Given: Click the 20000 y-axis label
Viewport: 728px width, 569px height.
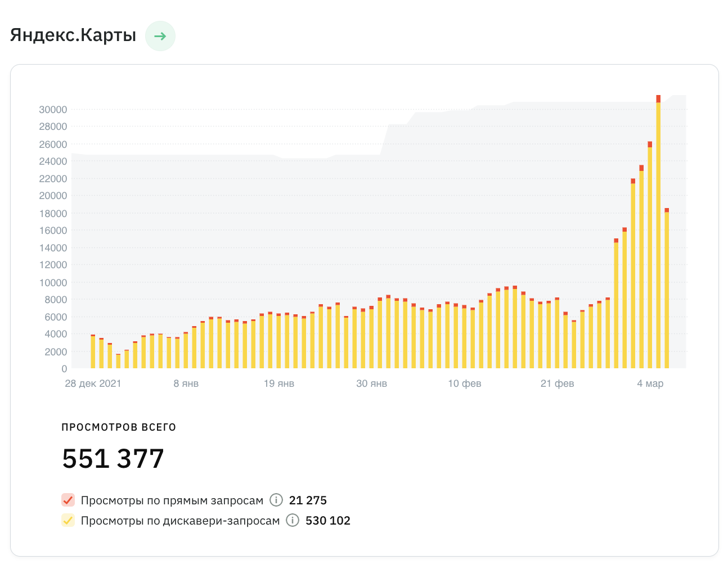Looking at the screenshot, I should tap(53, 196).
